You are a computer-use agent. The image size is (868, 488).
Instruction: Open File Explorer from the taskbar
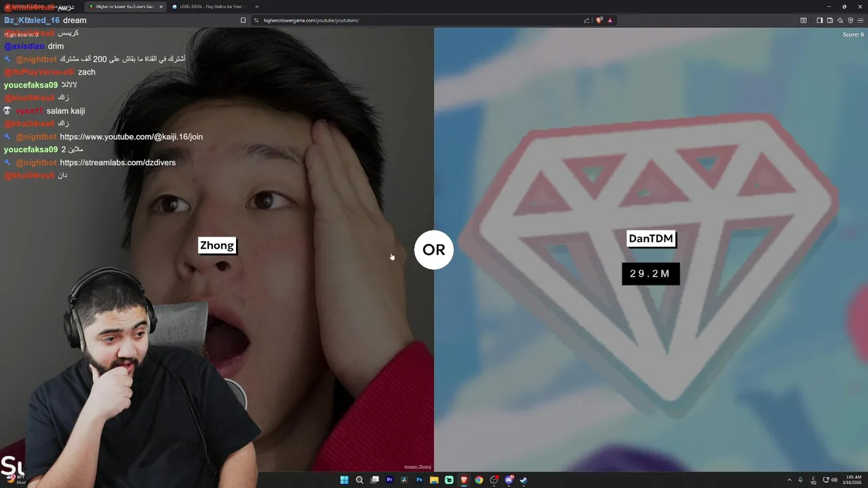point(434,480)
